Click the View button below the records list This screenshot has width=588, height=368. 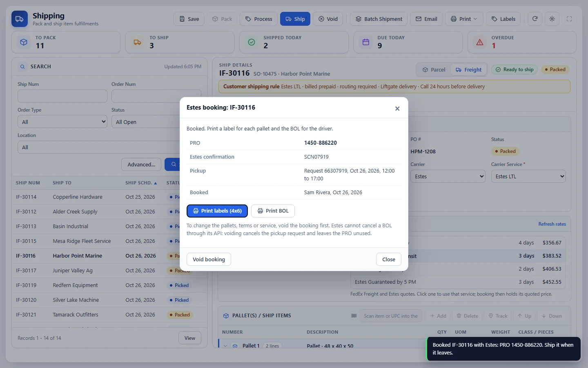tap(190, 338)
